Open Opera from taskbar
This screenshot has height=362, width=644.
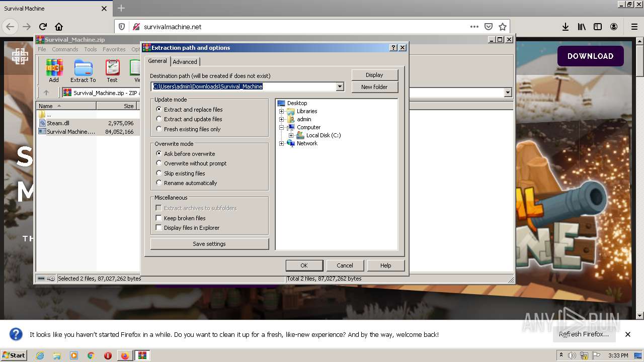tap(108, 355)
